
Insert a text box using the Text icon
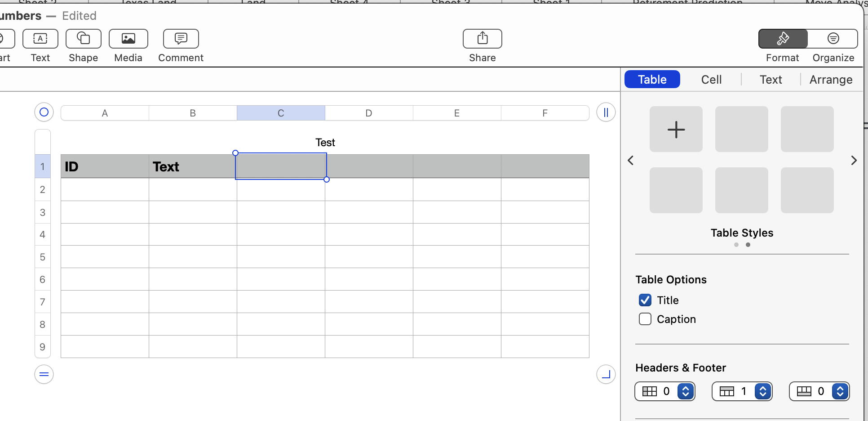pos(40,39)
